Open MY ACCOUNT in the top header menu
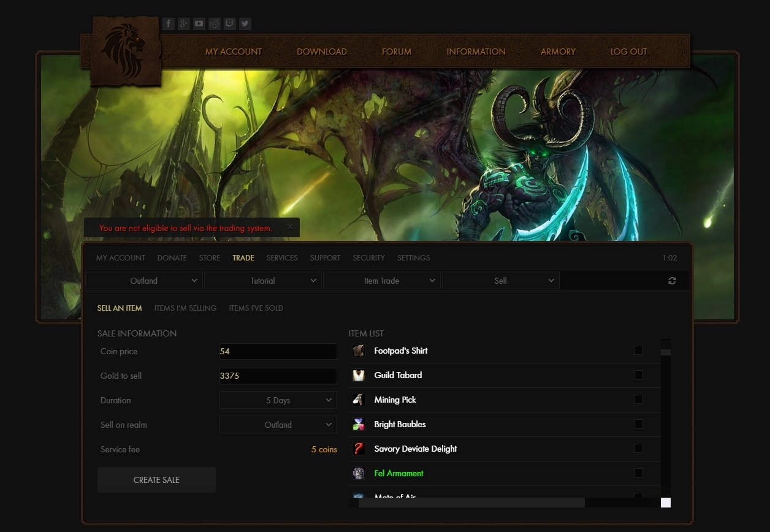 coord(234,51)
